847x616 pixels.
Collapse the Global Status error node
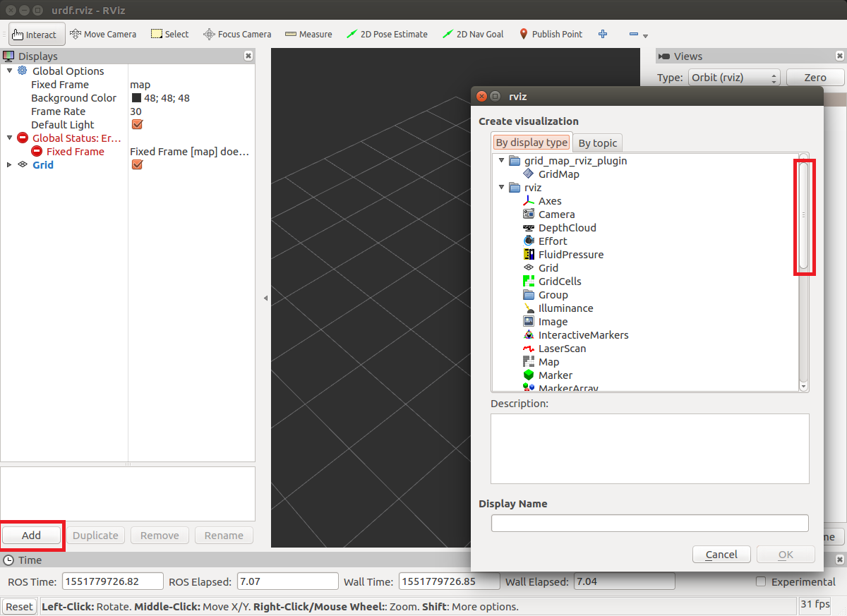click(x=9, y=138)
